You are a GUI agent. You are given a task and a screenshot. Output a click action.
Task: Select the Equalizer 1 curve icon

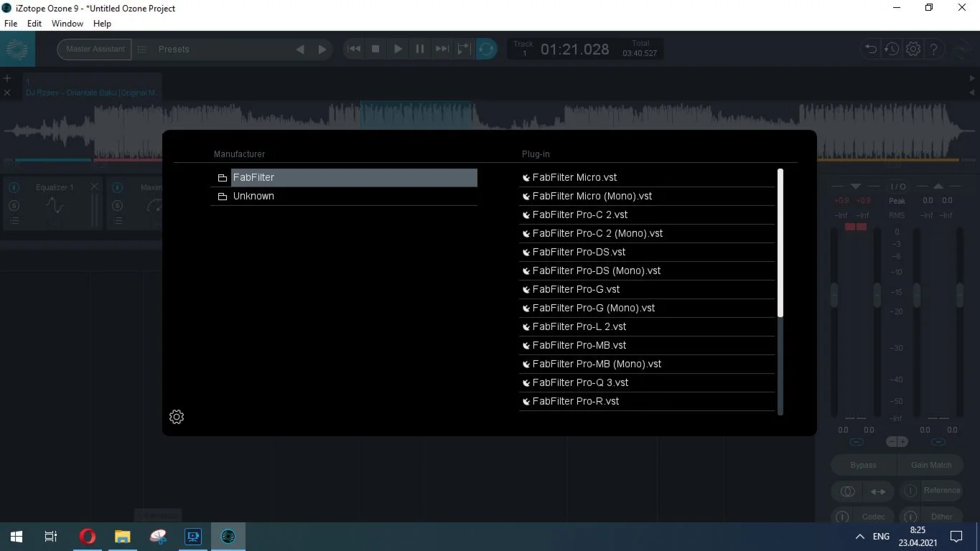55,207
